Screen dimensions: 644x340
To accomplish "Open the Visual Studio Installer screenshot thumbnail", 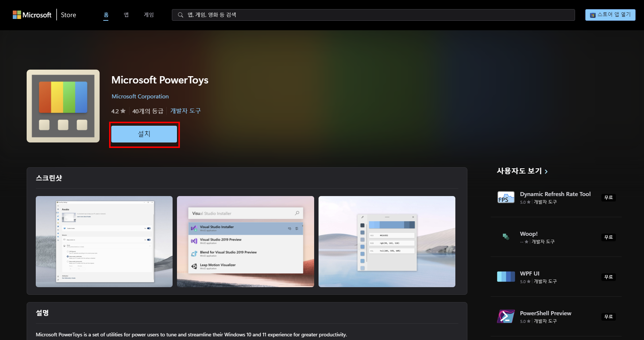I will [x=246, y=242].
